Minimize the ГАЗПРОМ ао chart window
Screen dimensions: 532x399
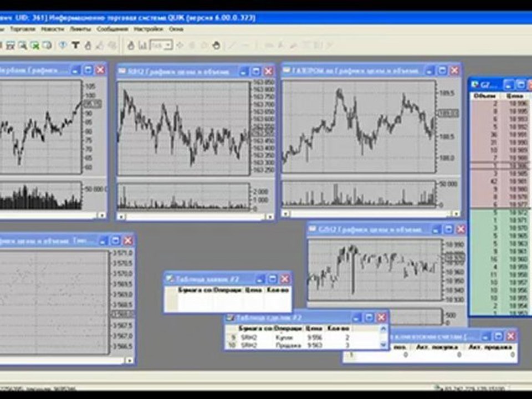click(429, 70)
